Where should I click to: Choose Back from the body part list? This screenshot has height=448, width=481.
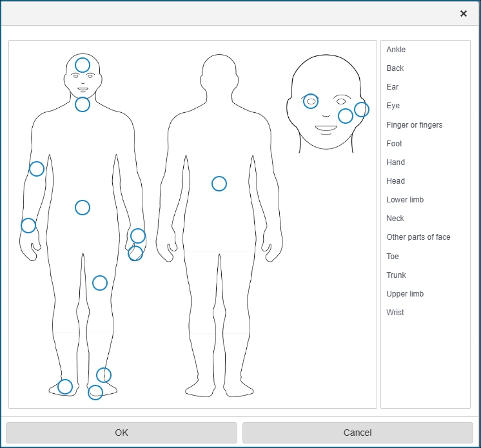tap(395, 68)
